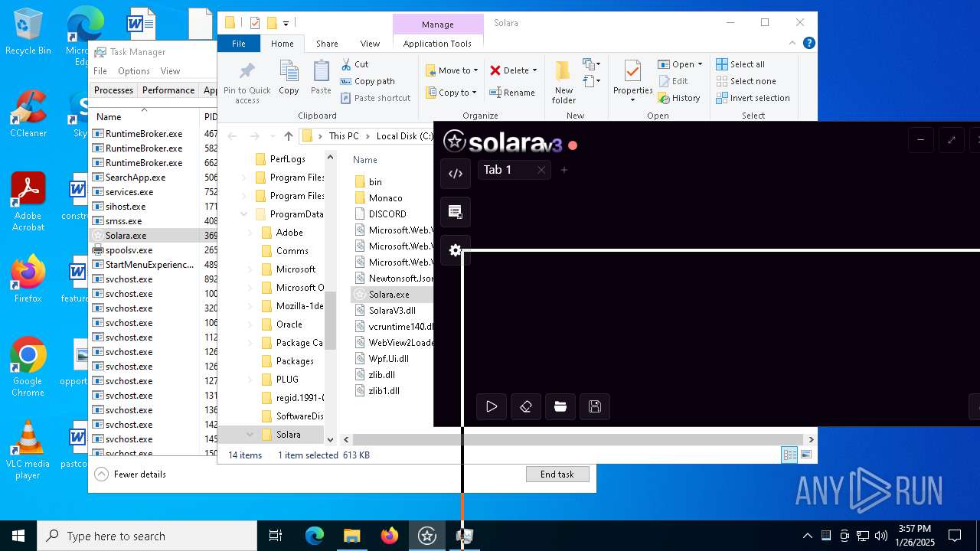Image resolution: width=980 pixels, height=551 pixels.
Task: Open the Windows Start menu
Action: pos(18,536)
